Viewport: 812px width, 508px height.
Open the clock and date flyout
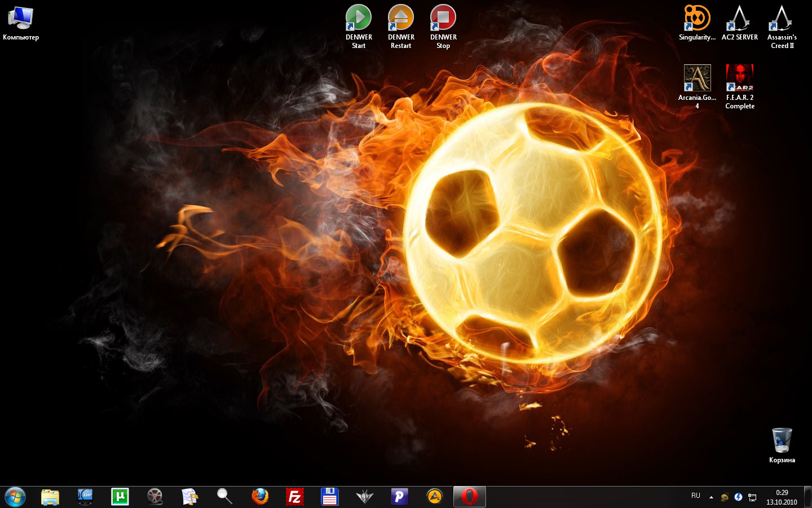click(x=782, y=497)
